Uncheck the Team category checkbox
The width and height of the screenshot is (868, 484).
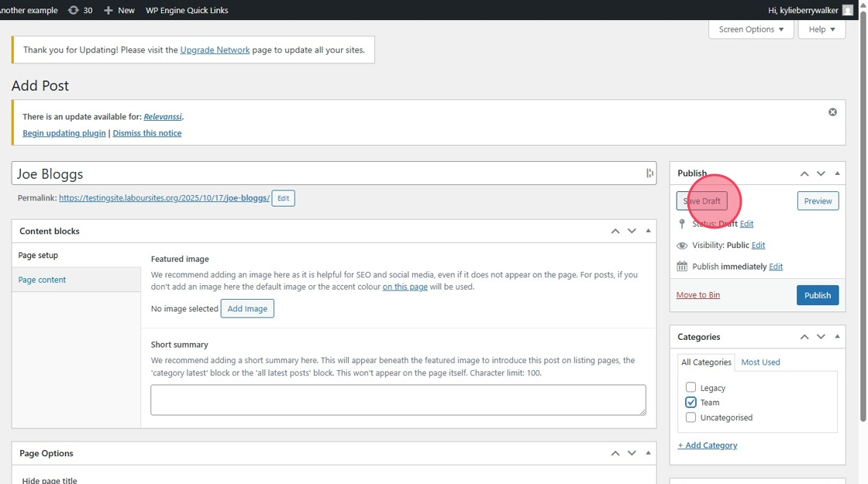tap(691, 403)
